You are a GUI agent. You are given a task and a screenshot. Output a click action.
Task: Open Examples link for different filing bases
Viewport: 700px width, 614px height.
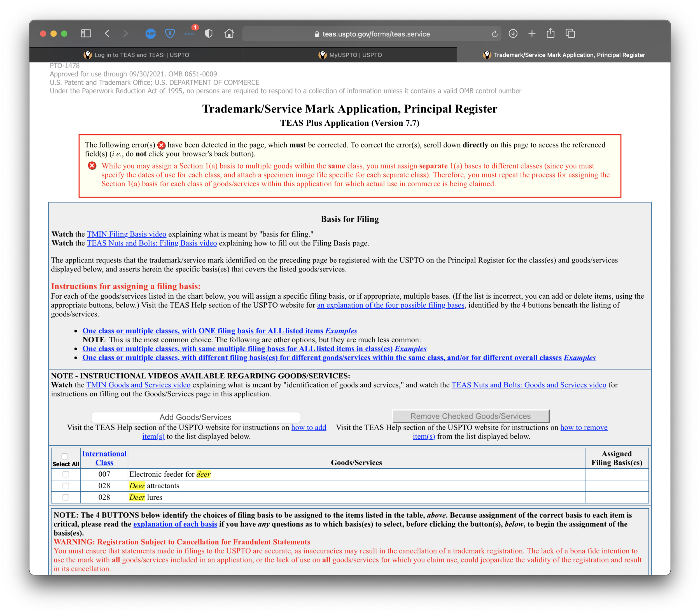(x=580, y=358)
